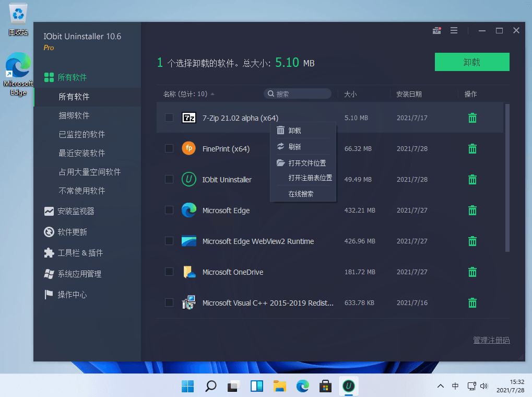Choose 打开注册表位置 in context menu
Viewport: 532px width, 397px height.
point(303,178)
